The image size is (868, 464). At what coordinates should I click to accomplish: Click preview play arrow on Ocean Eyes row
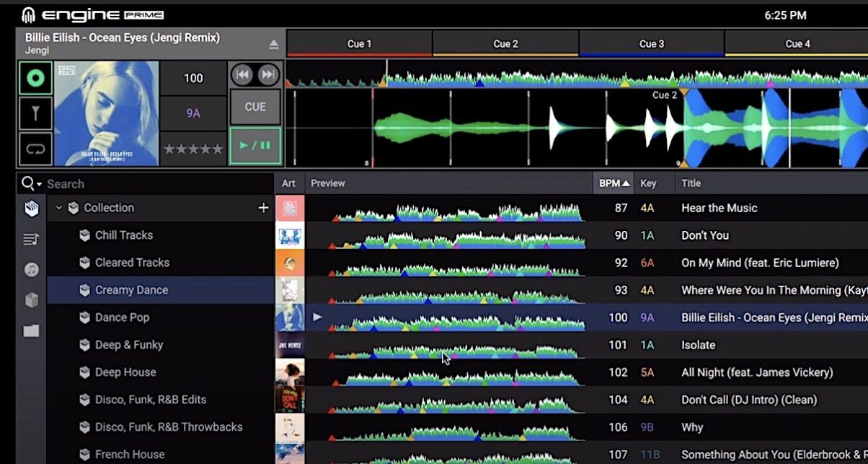317,317
